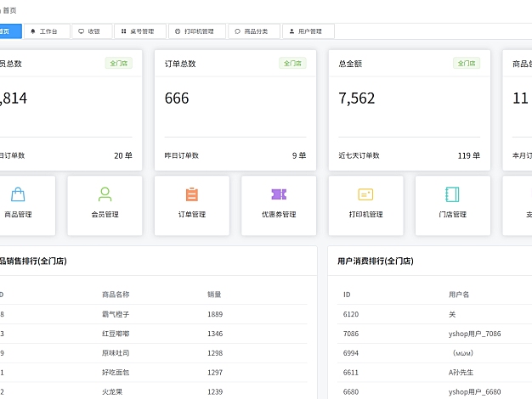Viewport: 532px width, 399px height.
Task: Click user ID 6994
Action: pos(351,353)
